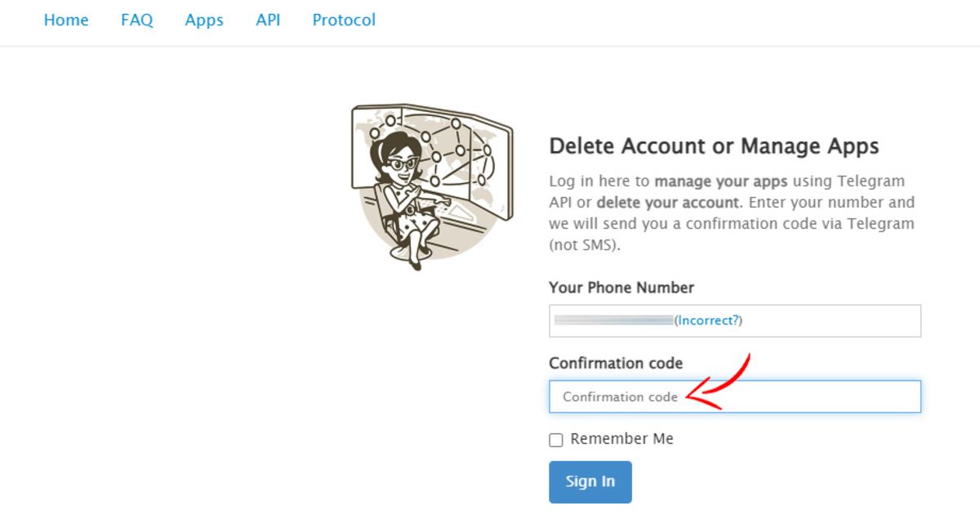Image resolution: width=980 pixels, height=528 pixels.
Task: Open the Apps navigation link
Action: [x=204, y=20]
